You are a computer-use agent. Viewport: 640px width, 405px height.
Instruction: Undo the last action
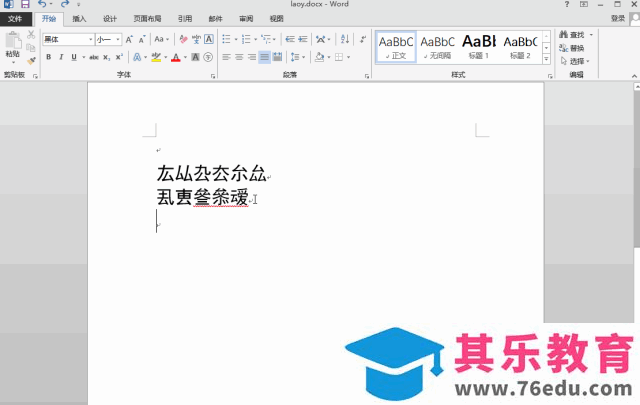click(x=42, y=4)
